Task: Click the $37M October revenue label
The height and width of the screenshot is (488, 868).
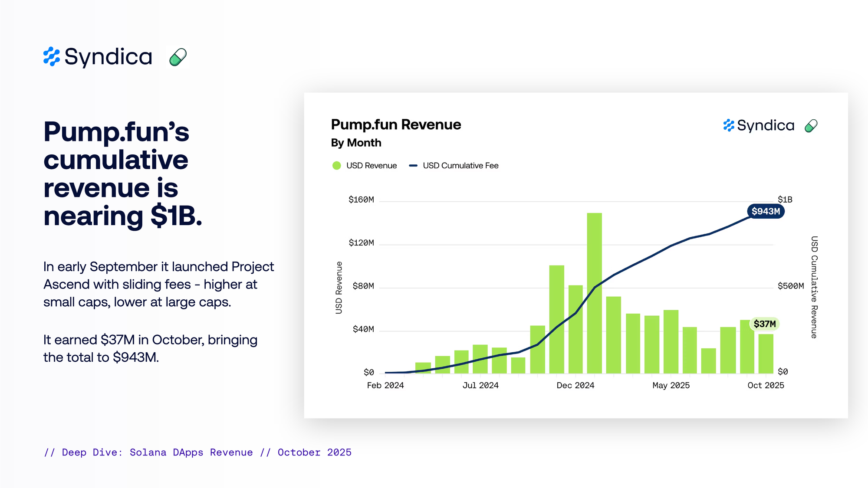Action: click(x=764, y=324)
